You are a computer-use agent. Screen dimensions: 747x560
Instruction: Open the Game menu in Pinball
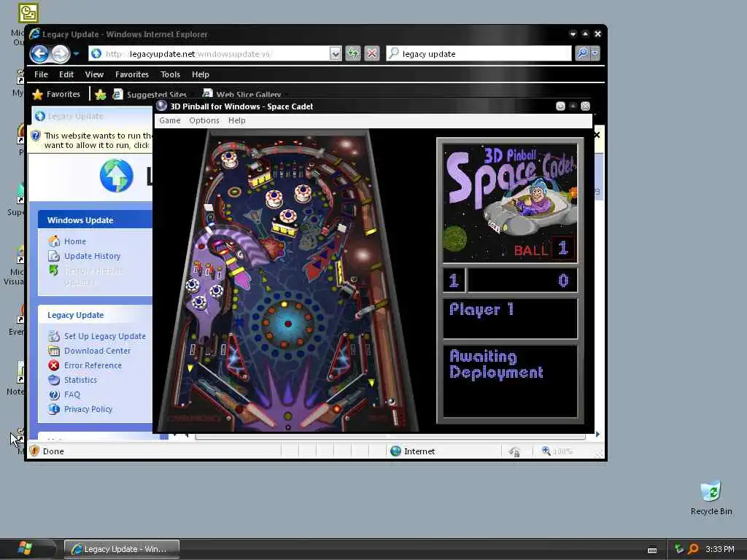169,120
